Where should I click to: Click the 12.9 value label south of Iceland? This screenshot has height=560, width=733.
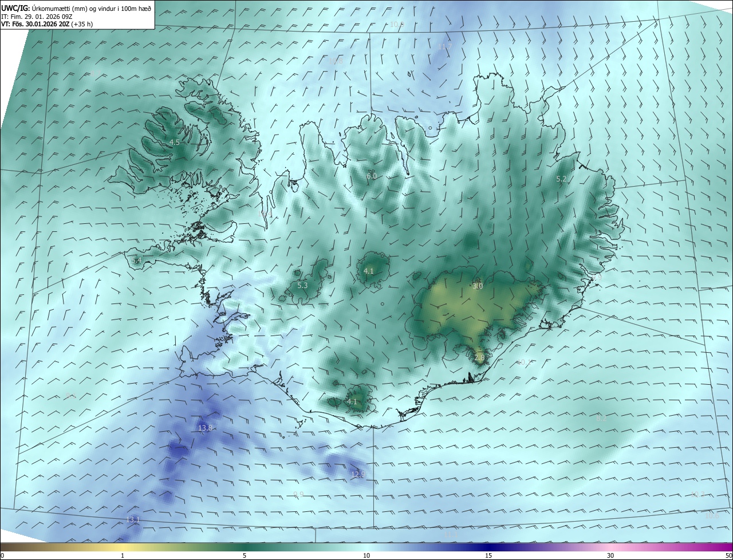pyautogui.click(x=358, y=474)
